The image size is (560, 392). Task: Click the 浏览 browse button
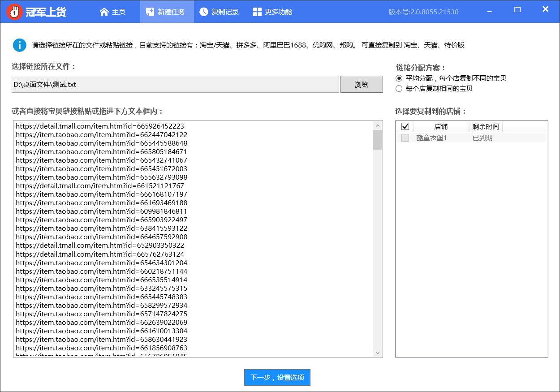pos(362,84)
